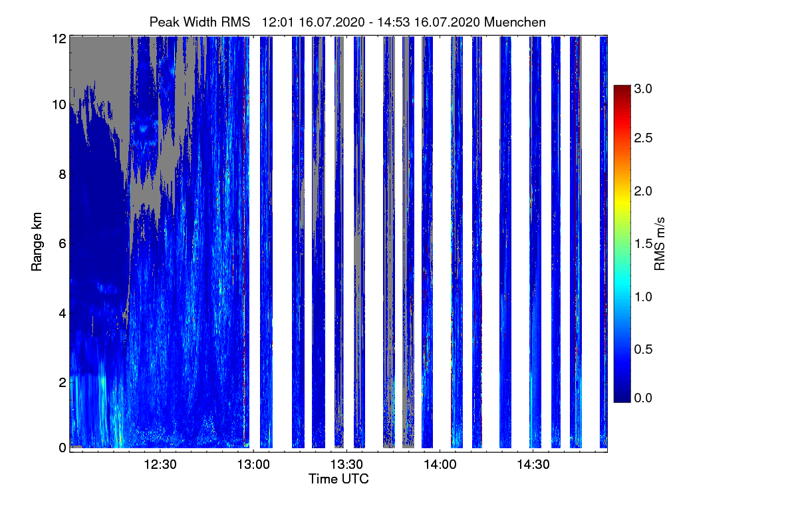The height and width of the screenshot is (532, 798).
Task: Click the y-axis tick label 2
Action: coord(62,382)
